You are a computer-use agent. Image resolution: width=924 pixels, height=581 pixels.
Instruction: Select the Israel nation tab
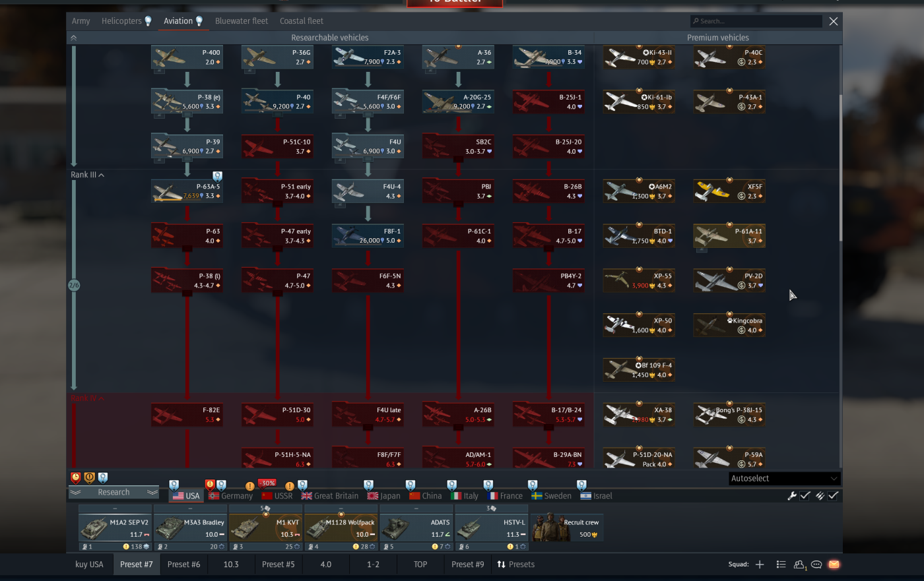click(597, 496)
